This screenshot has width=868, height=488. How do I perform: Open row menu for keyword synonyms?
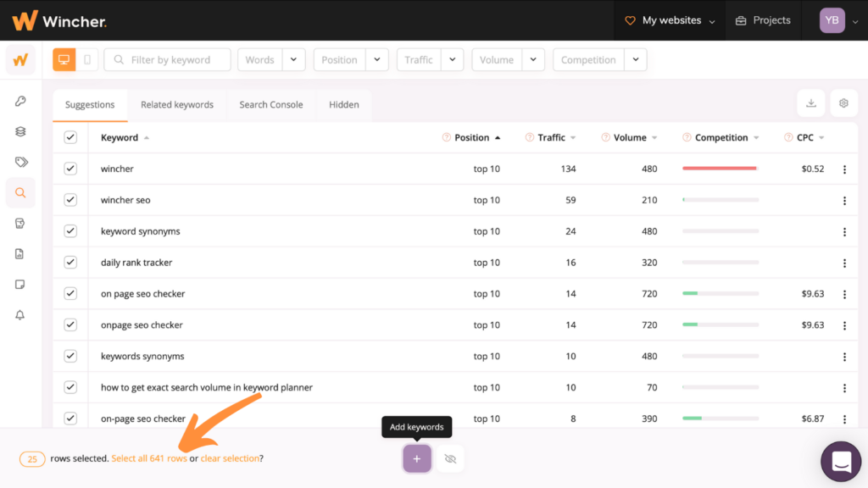[845, 232]
